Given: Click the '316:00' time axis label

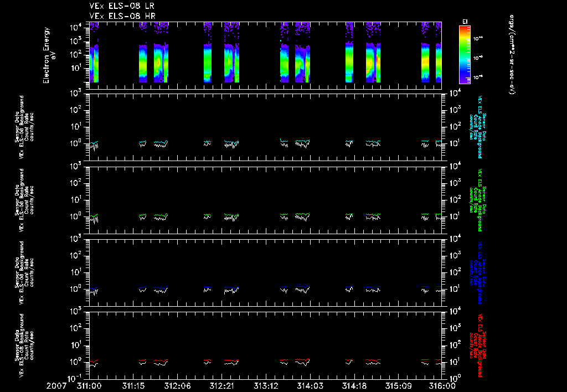Looking at the screenshot, I should click(442, 386).
